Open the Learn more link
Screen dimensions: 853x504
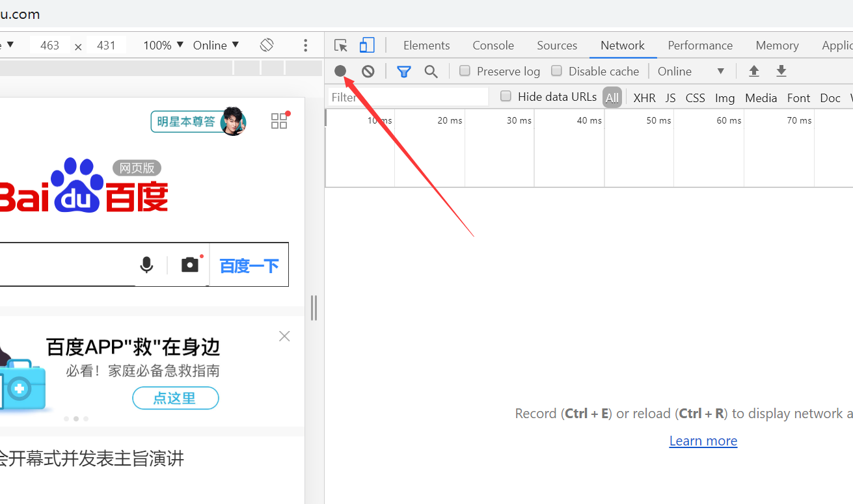click(703, 440)
